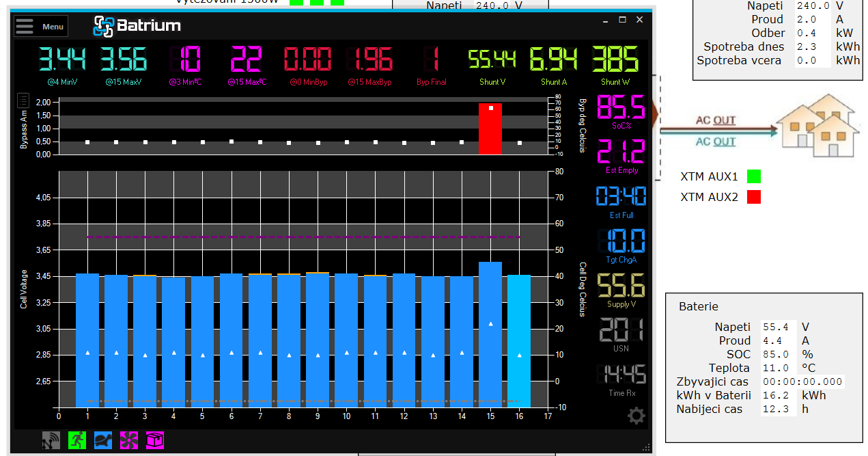
Task: Select the 0.00 MinByp readout
Action: 307,59
